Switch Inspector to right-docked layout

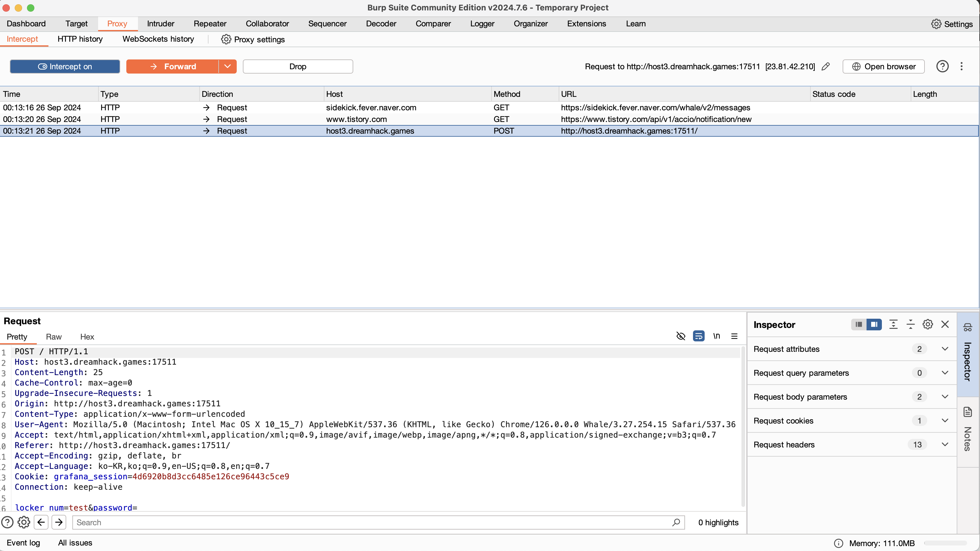coord(874,324)
